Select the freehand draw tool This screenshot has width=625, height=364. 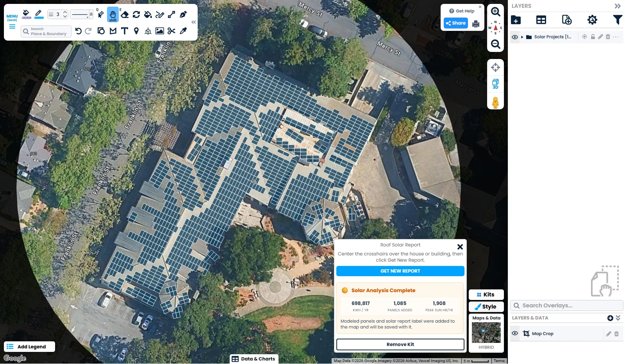click(160, 14)
